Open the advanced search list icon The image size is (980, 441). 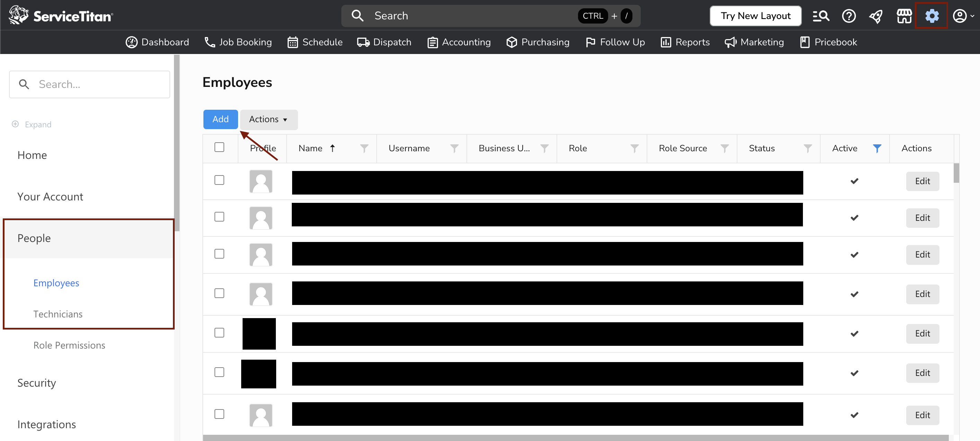[821, 16]
